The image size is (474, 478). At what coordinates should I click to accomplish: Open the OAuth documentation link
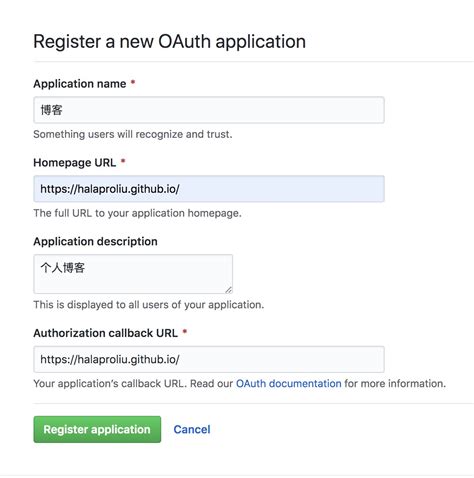point(289,383)
